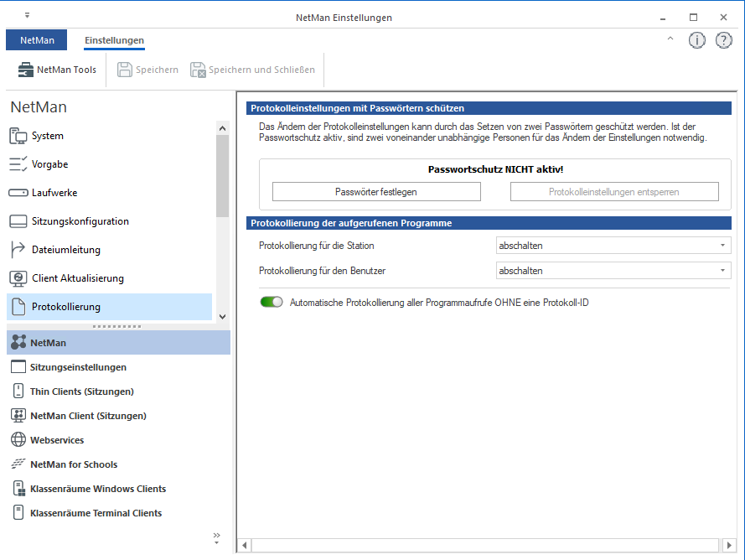Viewport: 745px width, 560px height.
Task: Select Dateiumleitung in the sidebar
Action: coord(65,250)
